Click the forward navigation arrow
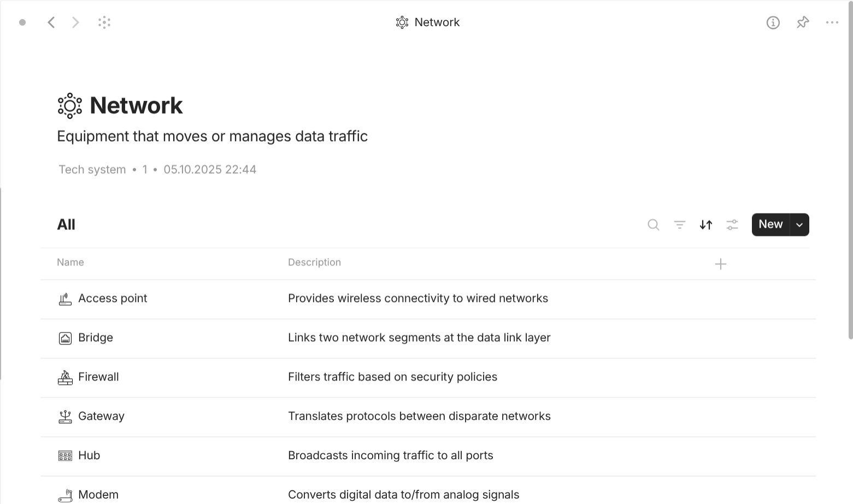The width and height of the screenshot is (853, 504). point(75,22)
